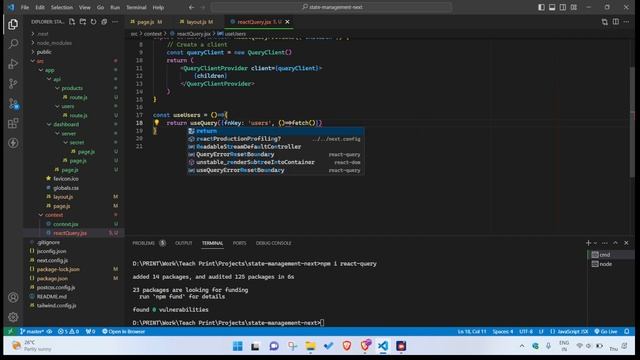Open editor more actions ellipsis
Screen dimensions: 640x360
click(627, 22)
